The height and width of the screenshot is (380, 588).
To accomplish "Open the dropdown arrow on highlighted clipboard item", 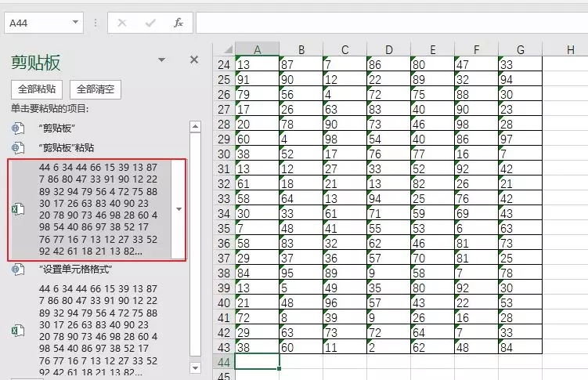I will [179, 209].
